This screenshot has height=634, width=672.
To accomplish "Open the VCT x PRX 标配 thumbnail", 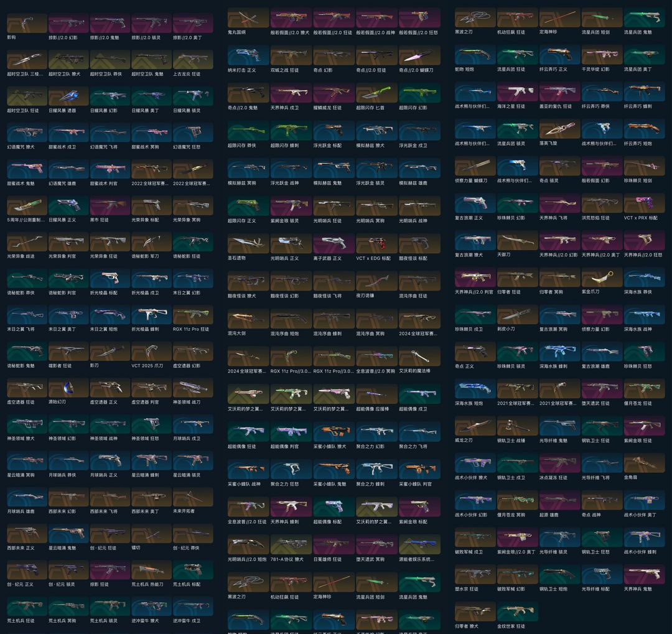I will pos(644,203).
